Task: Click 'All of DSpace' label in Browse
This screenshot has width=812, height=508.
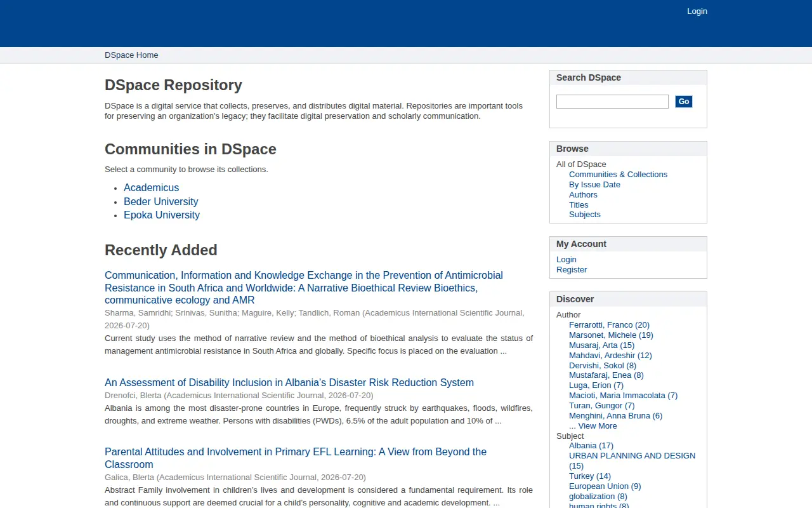Action: tap(581, 164)
